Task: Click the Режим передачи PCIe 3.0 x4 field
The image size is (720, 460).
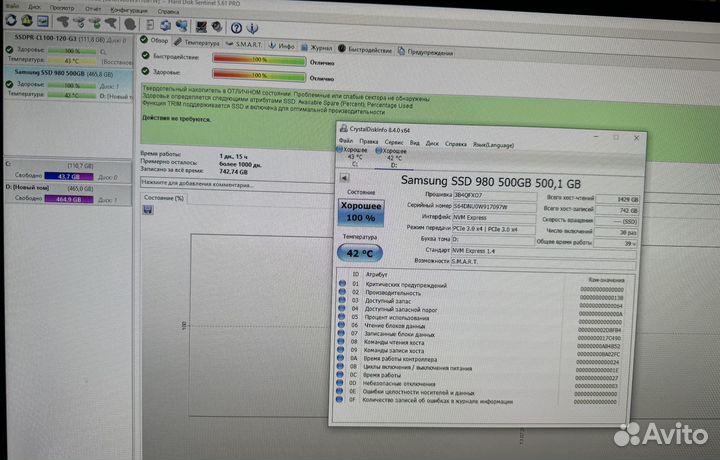Action: [x=493, y=229]
